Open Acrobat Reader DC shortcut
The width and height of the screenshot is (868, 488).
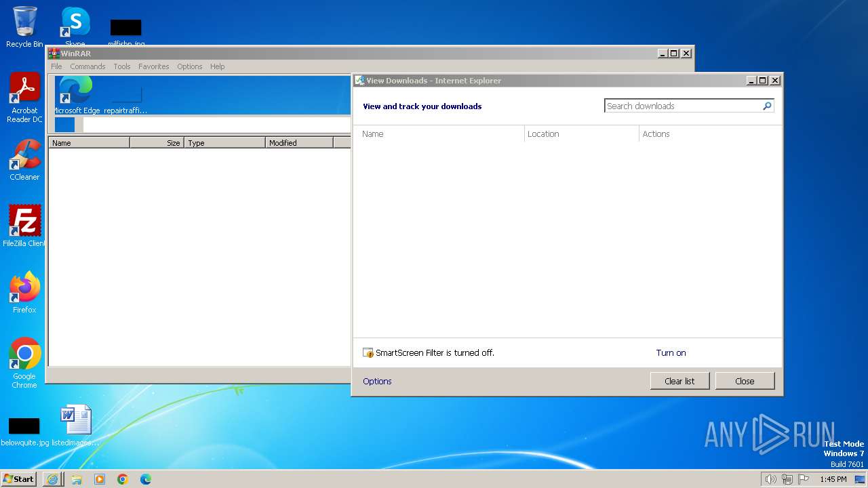[x=24, y=98]
